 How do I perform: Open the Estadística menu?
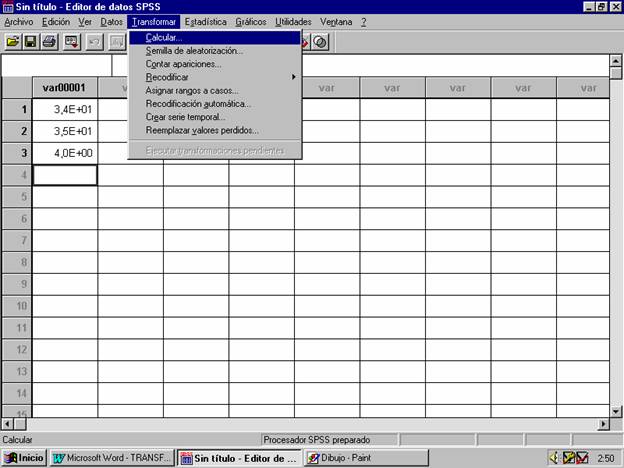point(205,21)
